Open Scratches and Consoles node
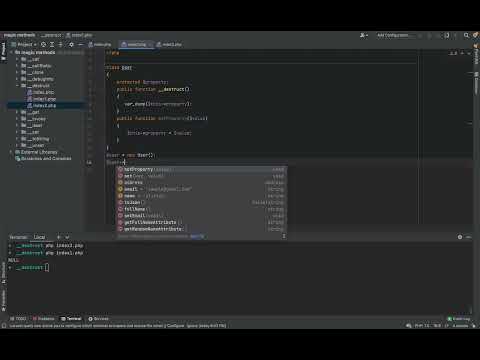 [x=43, y=159]
